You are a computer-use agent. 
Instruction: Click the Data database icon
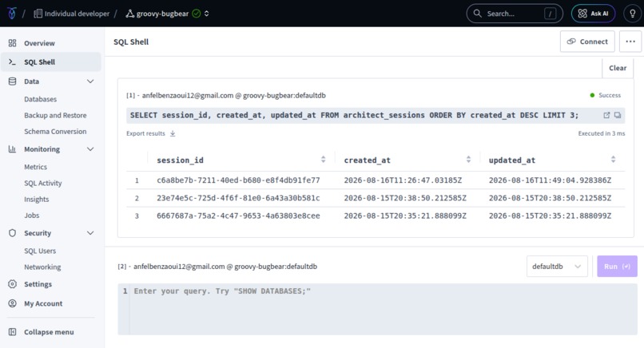pos(12,81)
